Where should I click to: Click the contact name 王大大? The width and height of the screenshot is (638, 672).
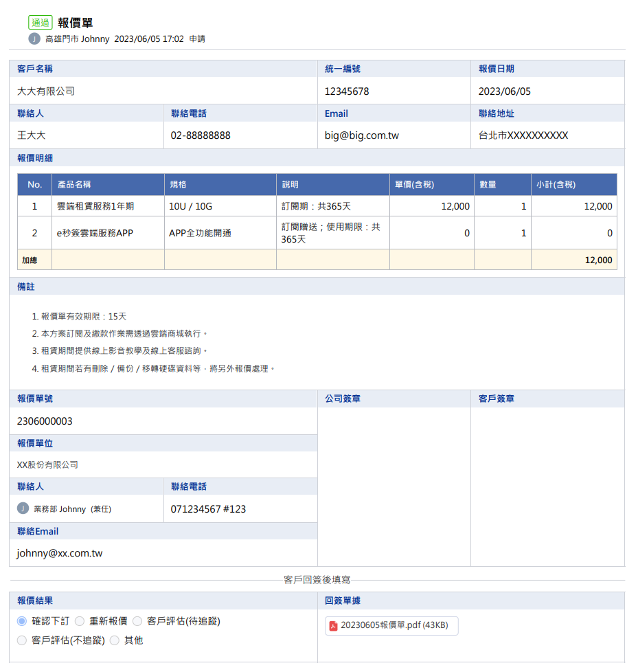pyautogui.click(x=32, y=135)
